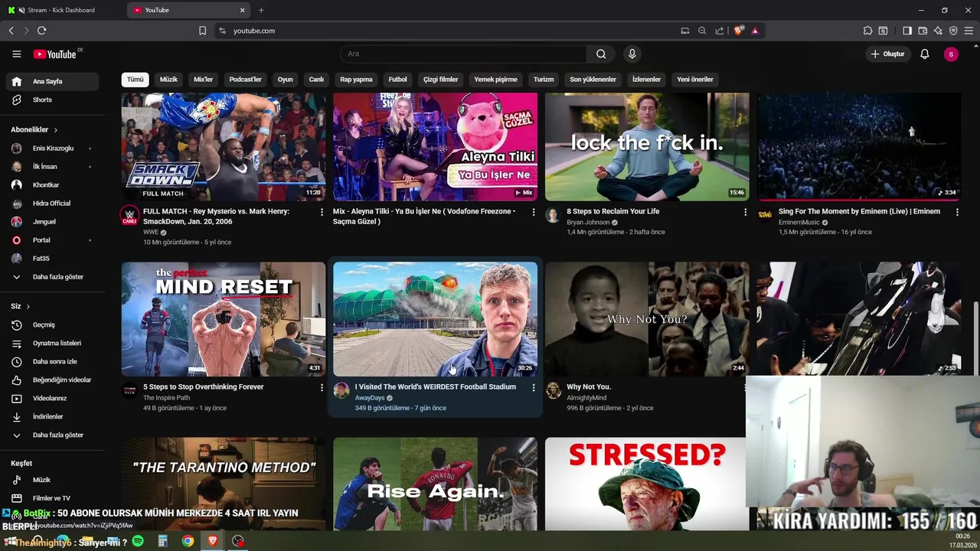Expand the Siz section arrow

point(28,306)
